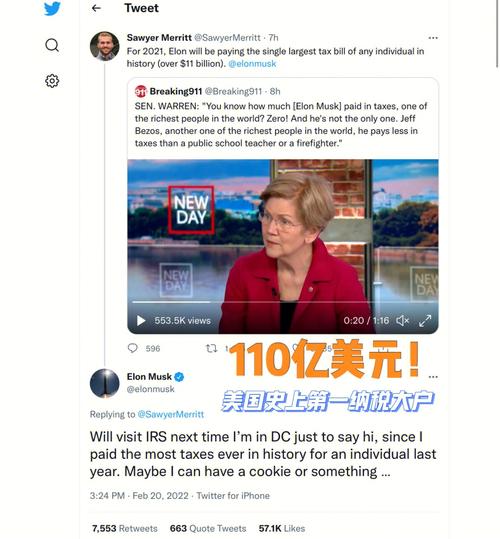Go back using the arrow icon

coord(96,8)
